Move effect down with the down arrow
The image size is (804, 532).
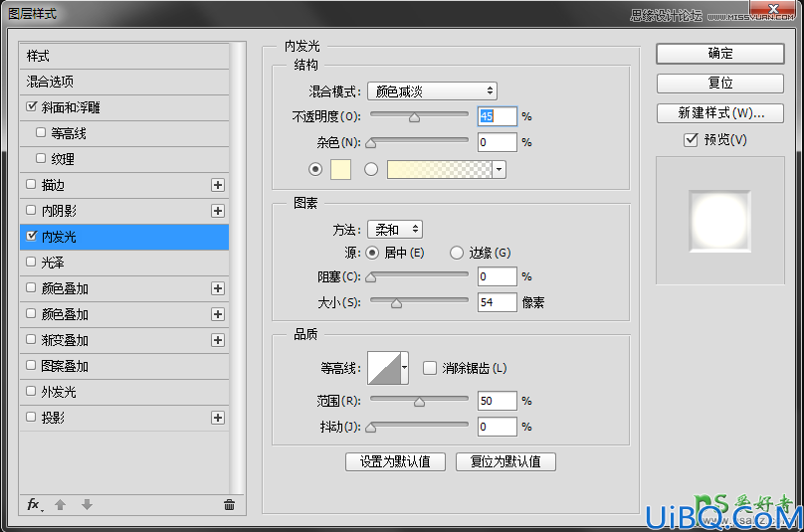click(x=87, y=505)
